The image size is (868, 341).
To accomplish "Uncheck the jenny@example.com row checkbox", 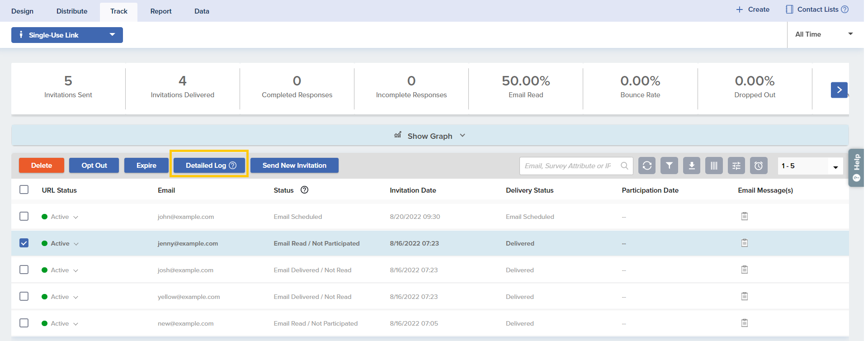I will coord(24,243).
